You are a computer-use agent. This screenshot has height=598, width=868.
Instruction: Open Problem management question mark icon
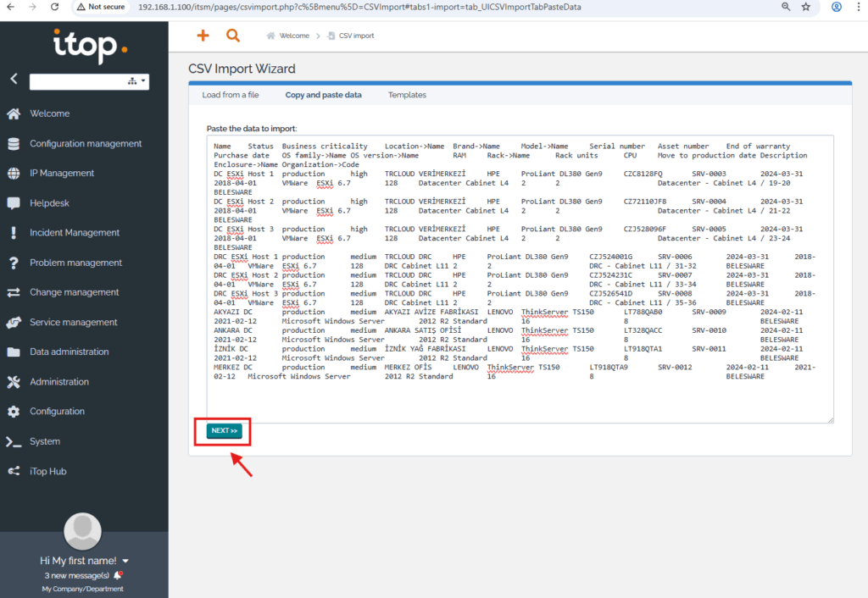[14, 263]
